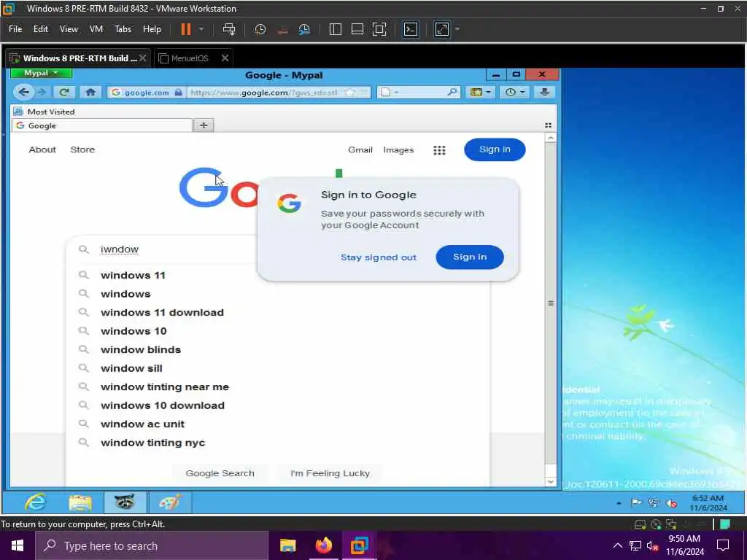Open Firefox from the host taskbar
The width and height of the screenshot is (747, 560).
point(323,545)
